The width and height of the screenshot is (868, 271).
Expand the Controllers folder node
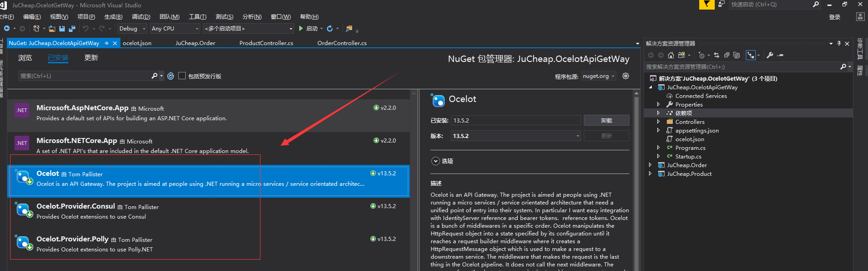(x=658, y=122)
